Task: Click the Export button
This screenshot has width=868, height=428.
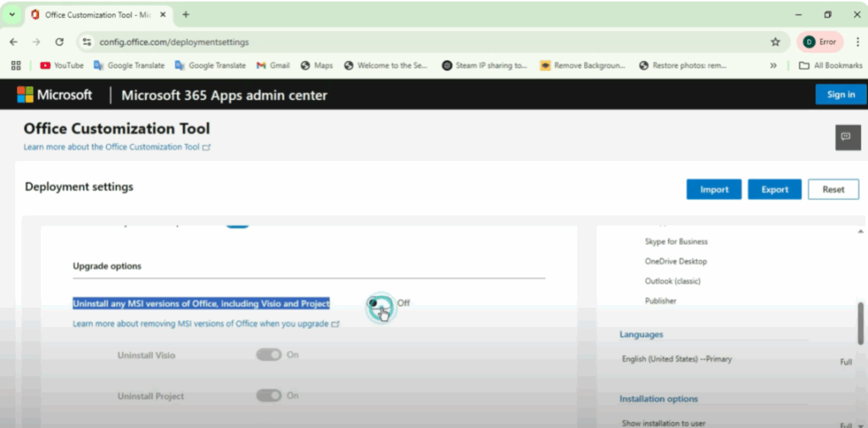Action: tap(774, 189)
